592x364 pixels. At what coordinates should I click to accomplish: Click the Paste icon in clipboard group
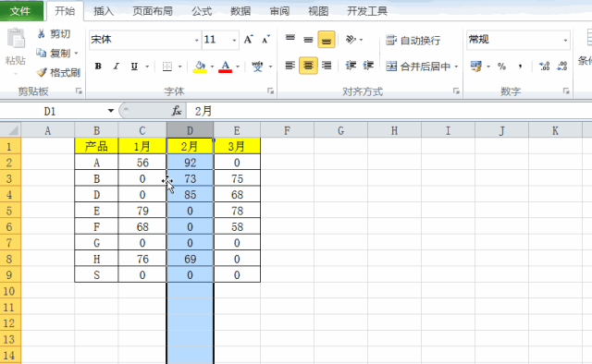[16, 39]
